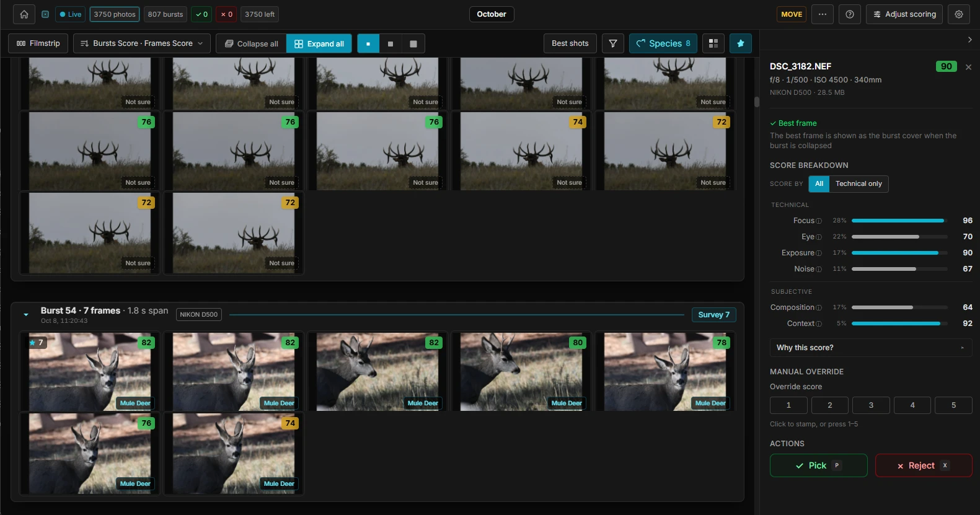Switch score breakdown to Technical only
Viewport: 980px width, 515px height.
click(x=859, y=183)
